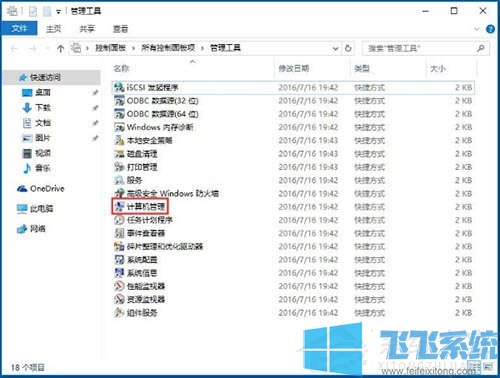Select the 服务 file name text
Screen dimensions: 500x378
(x=134, y=180)
